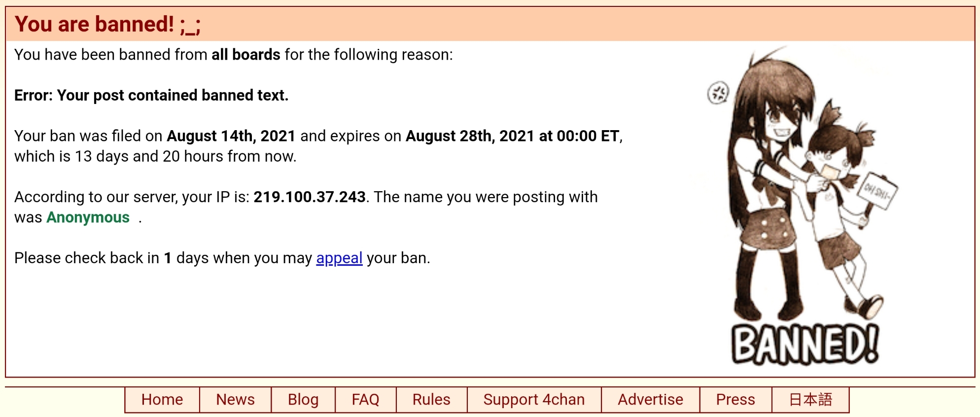Open the Home page link
The height and width of the screenshot is (417, 980).
coord(162,399)
